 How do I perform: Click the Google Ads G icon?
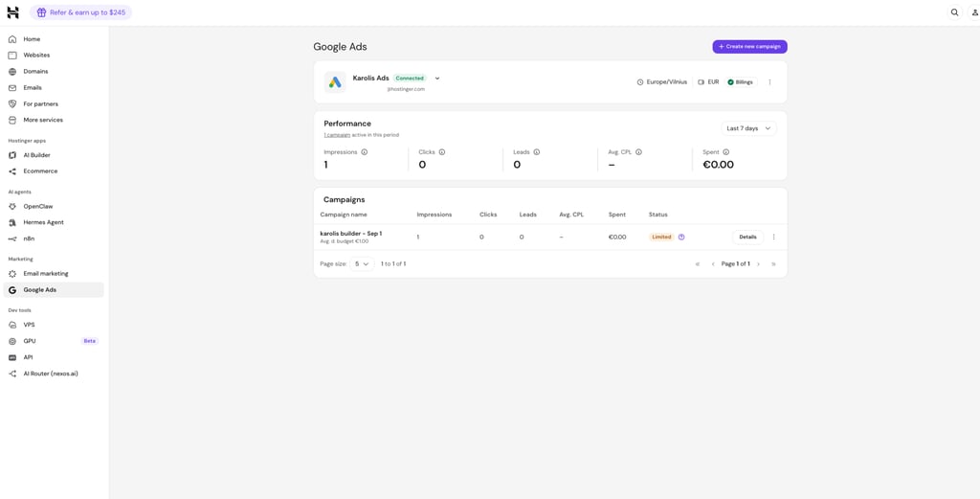click(x=12, y=290)
